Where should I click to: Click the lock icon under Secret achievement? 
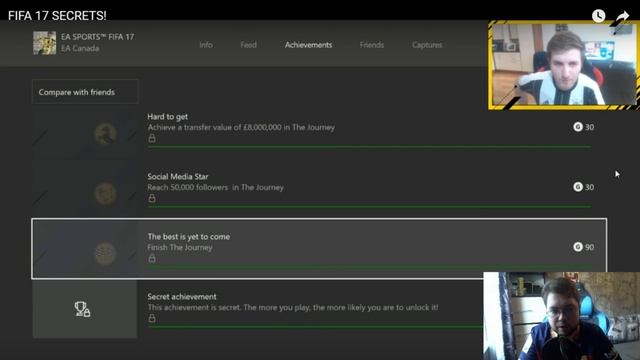[152, 318]
